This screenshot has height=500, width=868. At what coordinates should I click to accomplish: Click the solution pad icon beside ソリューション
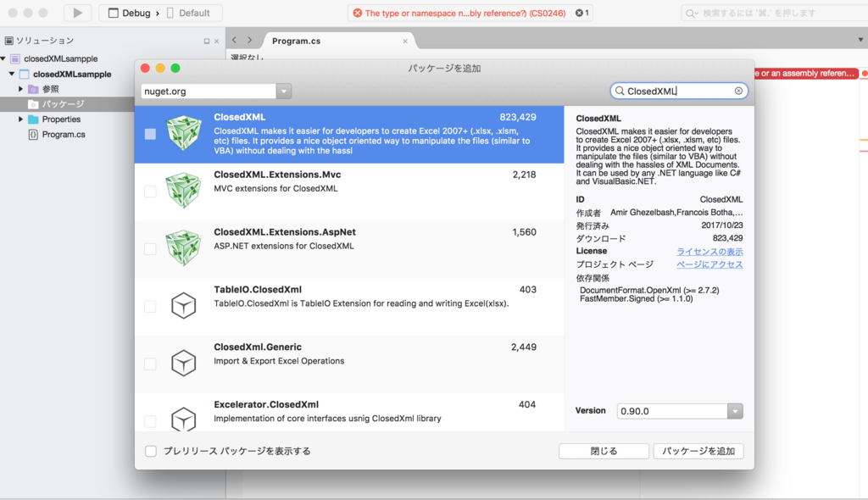[8, 41]
